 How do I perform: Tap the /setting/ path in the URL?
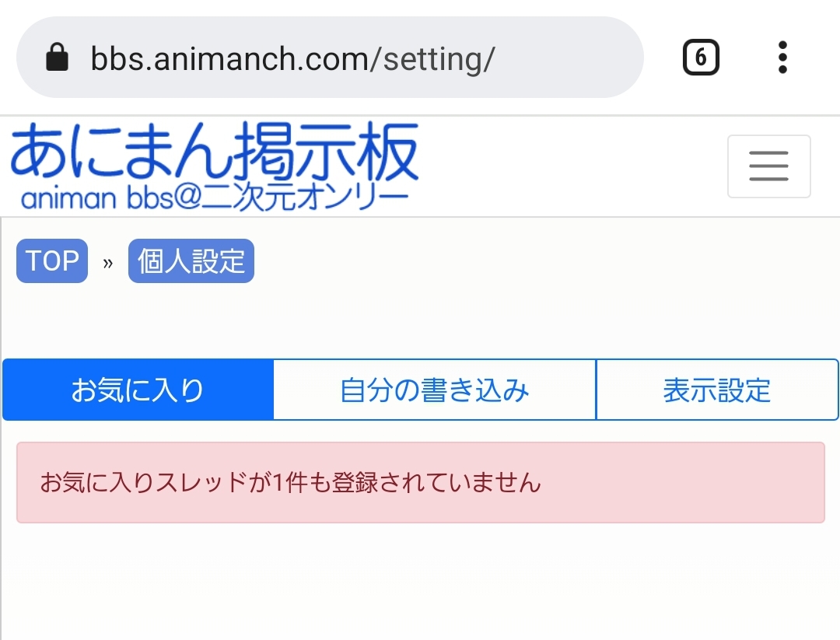pos(439,58)
